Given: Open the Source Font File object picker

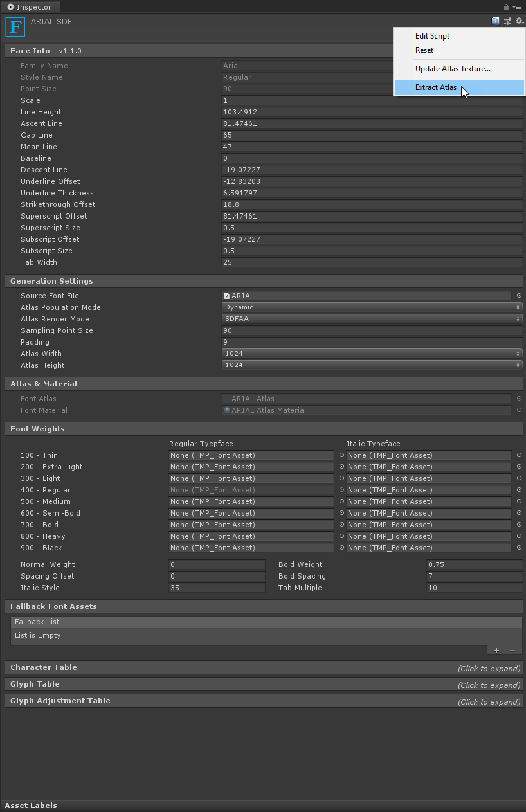Looking at the screenshot, I should pyautogui.click(x=519, y=296).
